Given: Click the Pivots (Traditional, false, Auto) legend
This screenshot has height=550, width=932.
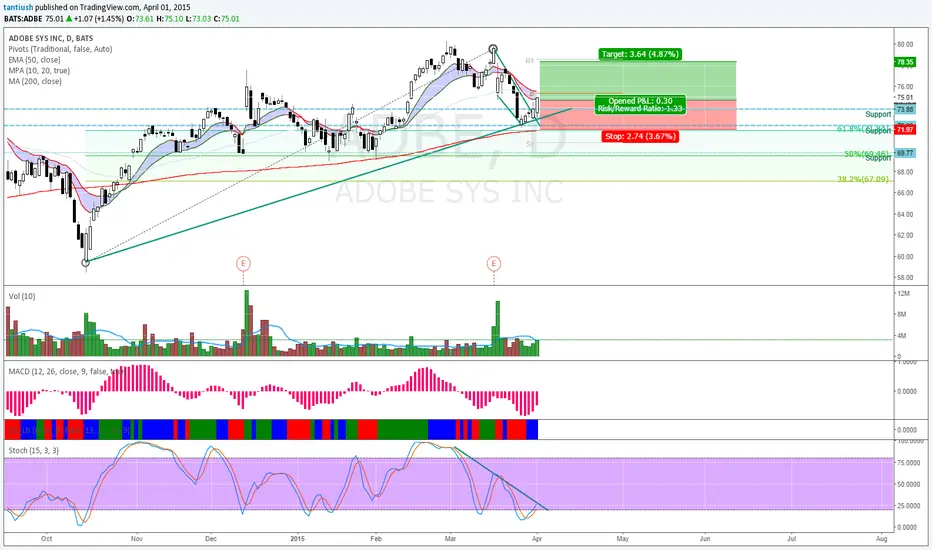Looking at the screenshot, I should click(60, 49).
